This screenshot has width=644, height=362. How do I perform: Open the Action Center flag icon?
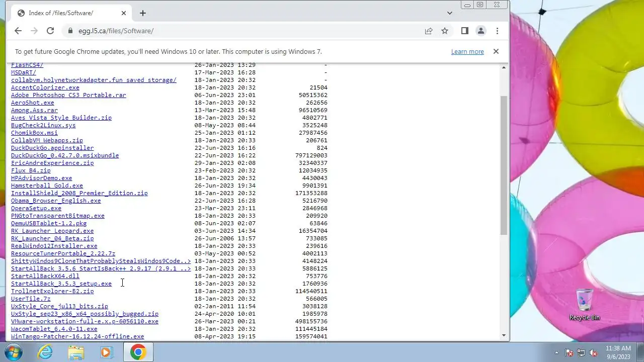click(x=569, y=352)
